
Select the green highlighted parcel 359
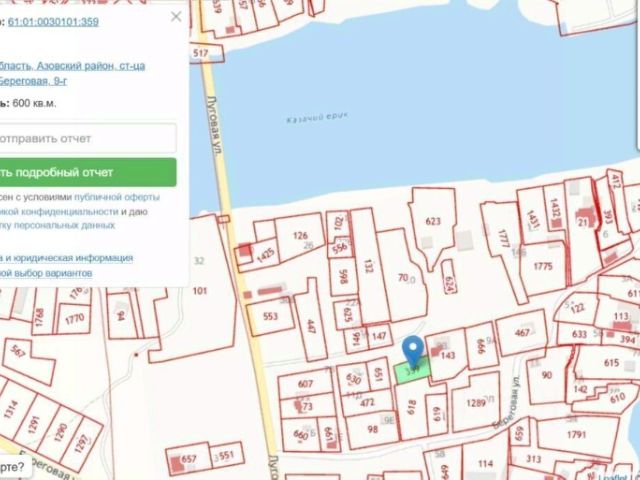(412, 371)
